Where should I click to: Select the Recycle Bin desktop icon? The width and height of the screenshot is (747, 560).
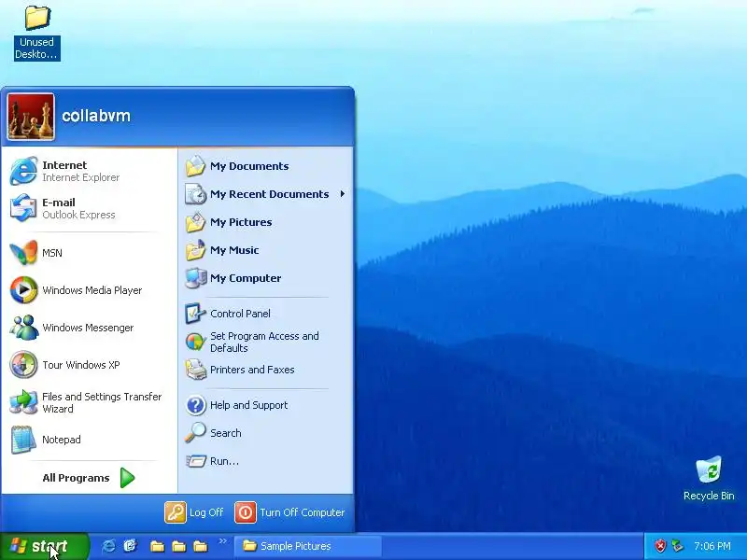pos(709,479)
